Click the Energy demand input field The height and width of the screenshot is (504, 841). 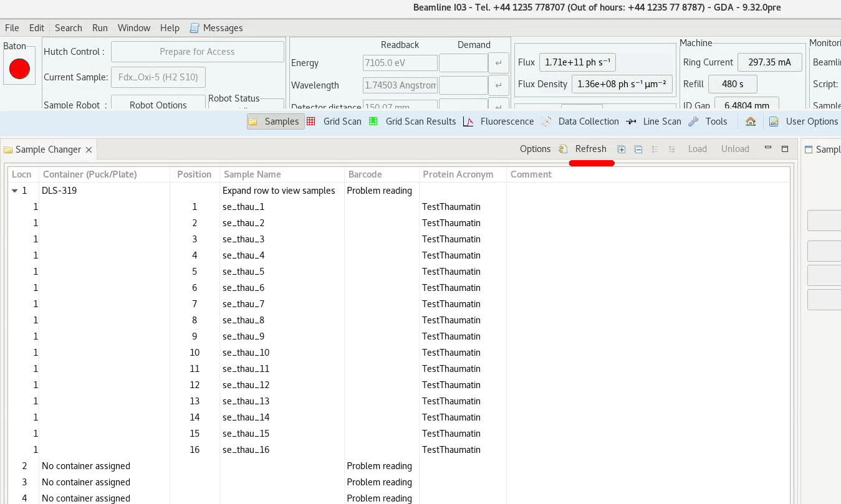pyautogui.click(x=463, y=63)
